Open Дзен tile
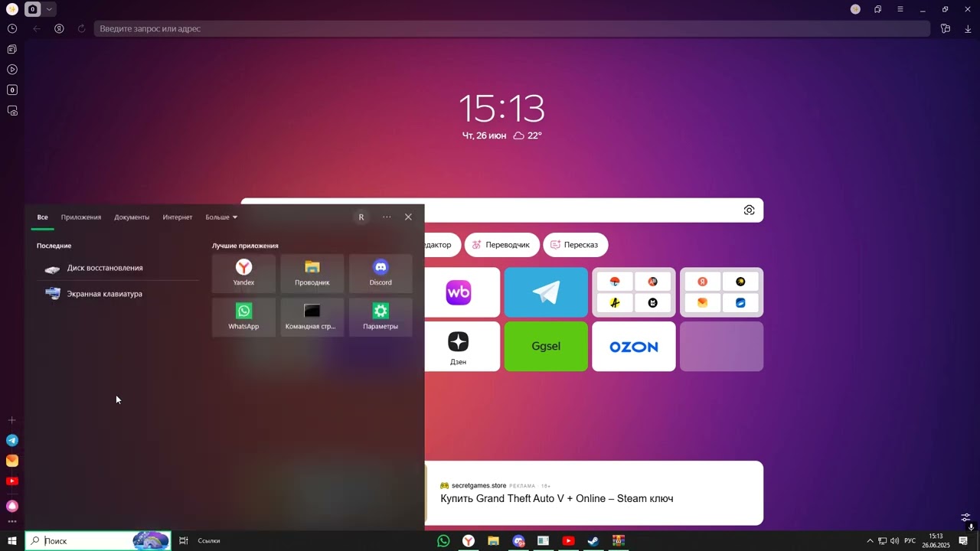 [459, 347]
